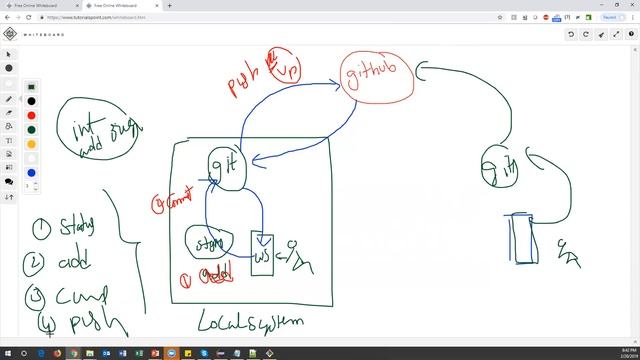Choose the yellow color swatch
Image resolution: width=640 pixels, height=360 pixels.
31,144
